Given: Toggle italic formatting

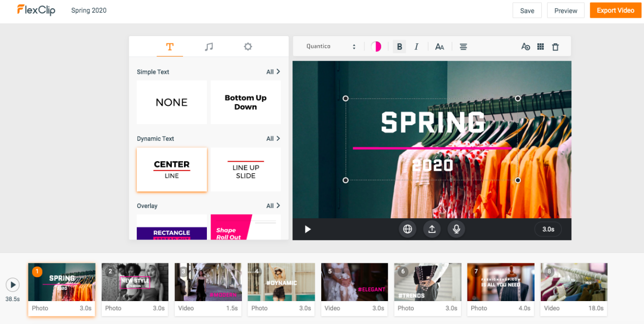Looking at the screenshot, I should point(416,47).
